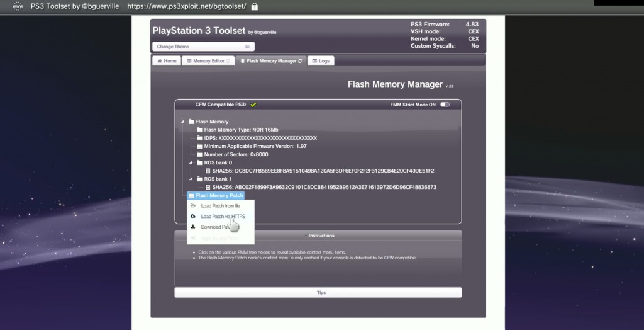Click the Minimum Applicable Firmware folder icon

point(199,147)
